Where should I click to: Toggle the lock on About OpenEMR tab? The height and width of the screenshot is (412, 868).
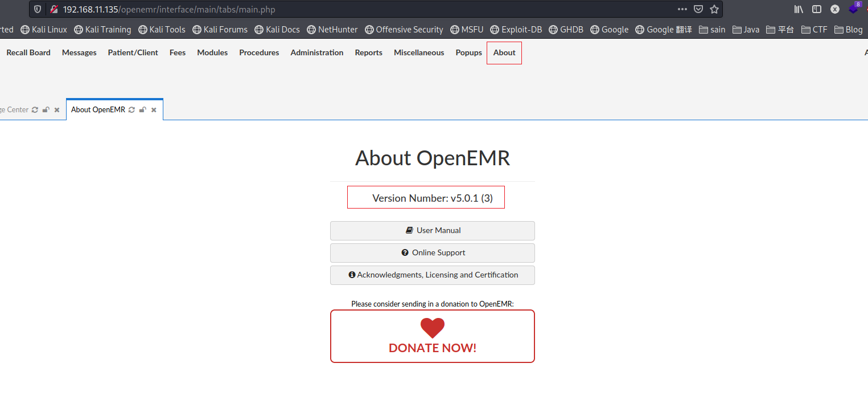(x=143, y=110)
